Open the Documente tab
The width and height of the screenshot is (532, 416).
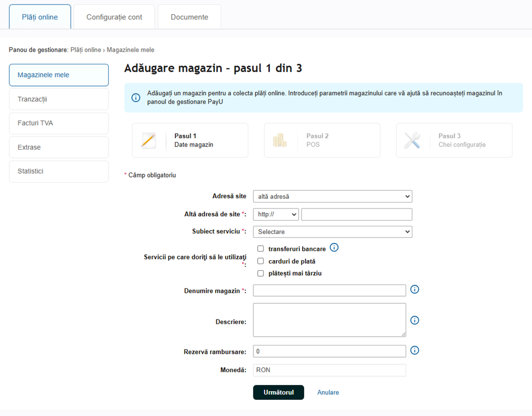190,17
